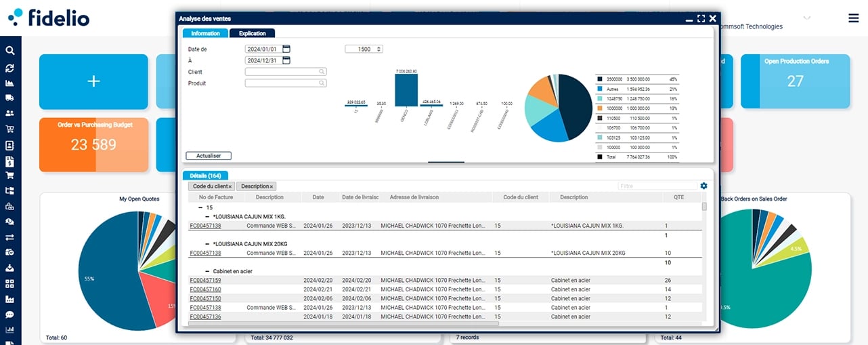Click the 1000000 orange legend swatch
Image resolution: width=868 pixels, height=345 pixels.
tap(600, 108)
